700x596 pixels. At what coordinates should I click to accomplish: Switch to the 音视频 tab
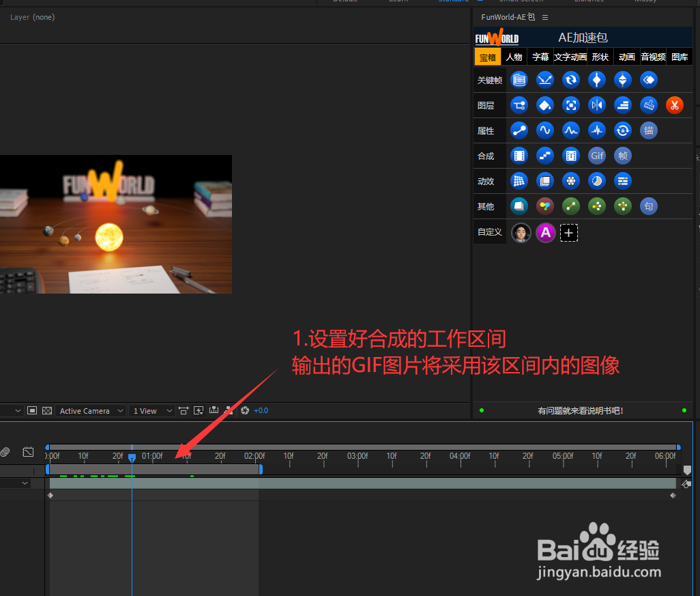coord(653,57)
